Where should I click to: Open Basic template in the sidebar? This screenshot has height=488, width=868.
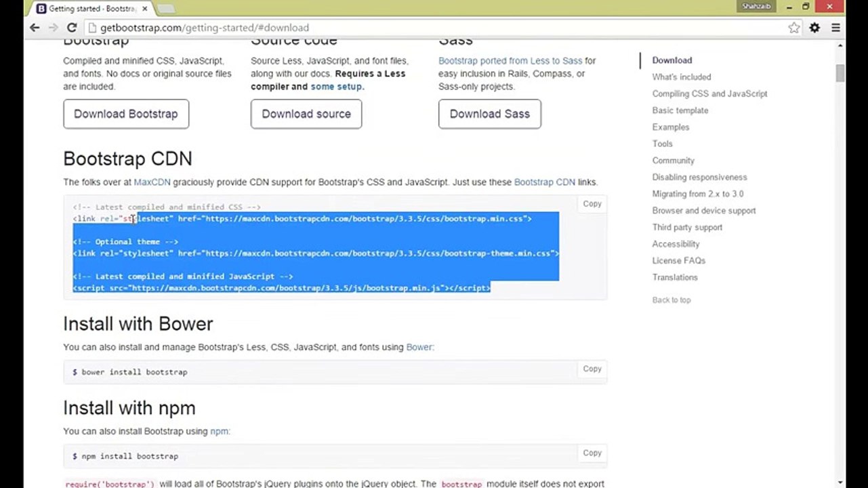pyautogui.click(x=680, y=110)
